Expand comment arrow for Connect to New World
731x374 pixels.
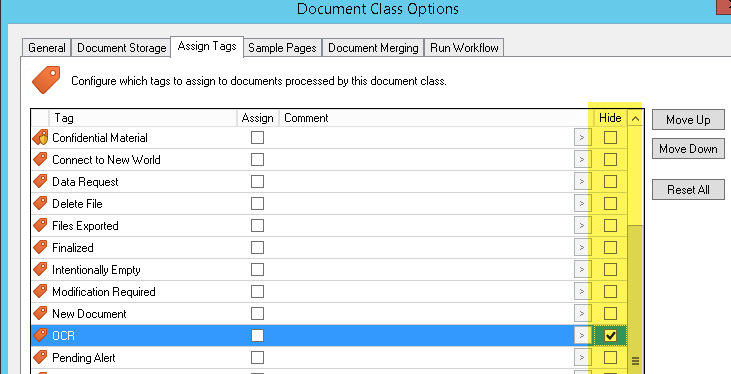coord(582,159)
